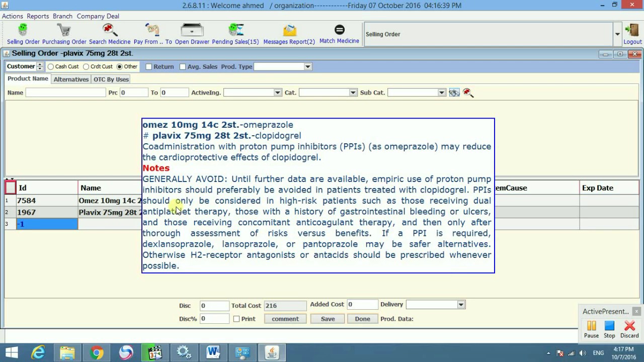Click the To price input field
644x362 pixels.
[174, 93]
